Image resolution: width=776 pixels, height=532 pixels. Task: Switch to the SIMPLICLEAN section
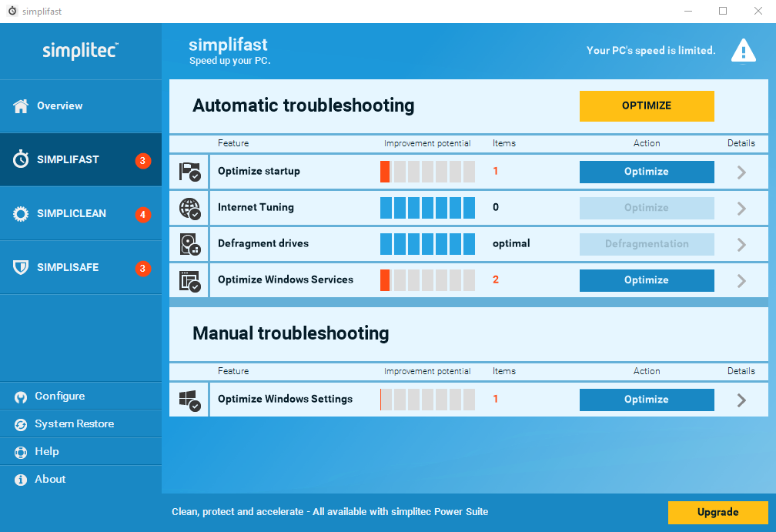[81, 214]
